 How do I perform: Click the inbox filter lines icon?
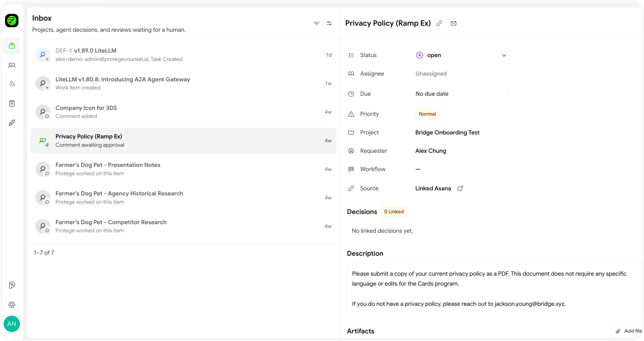(317, 23)
